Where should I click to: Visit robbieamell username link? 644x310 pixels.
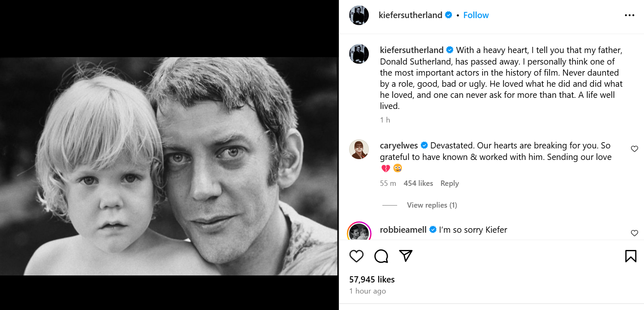point(403,230)
